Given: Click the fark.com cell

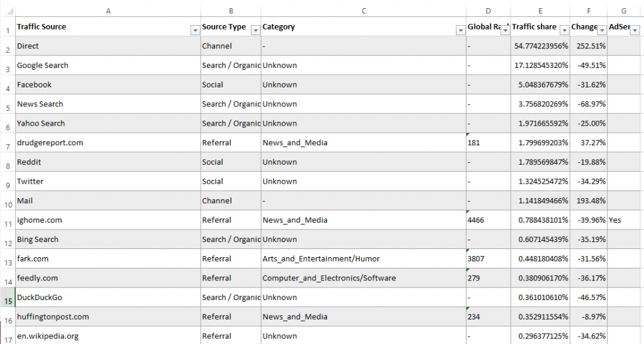Looking at the screenshot, I should 108,258.
